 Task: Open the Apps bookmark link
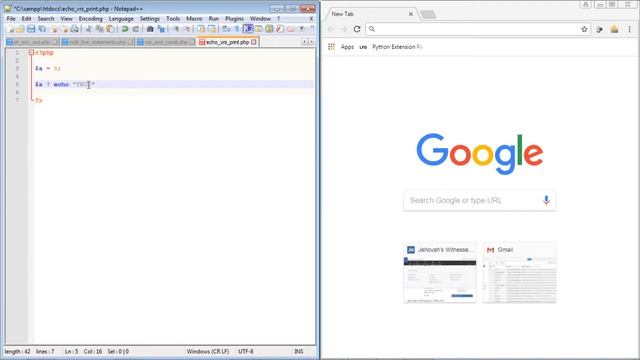(x=347, y=47)
